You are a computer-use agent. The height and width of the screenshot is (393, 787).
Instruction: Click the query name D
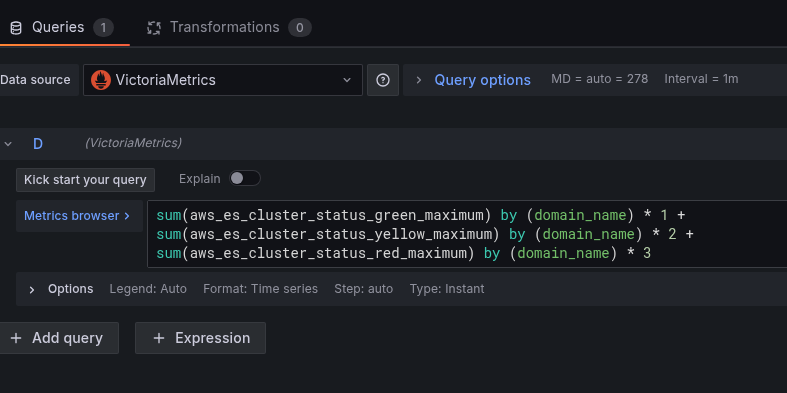pyautogui.click(x=38, y=144)
